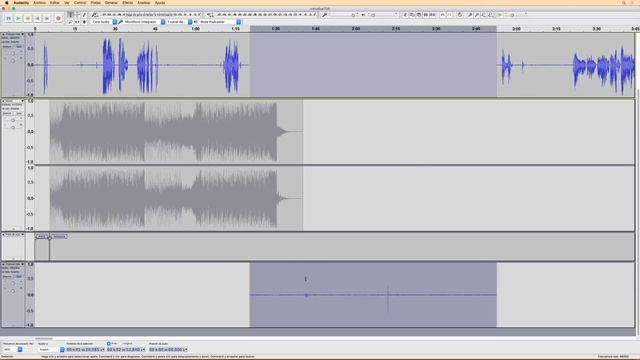Open the Pistas menu
The width and height of the screenshot is (640, 360).
click(x=96, y=2)
